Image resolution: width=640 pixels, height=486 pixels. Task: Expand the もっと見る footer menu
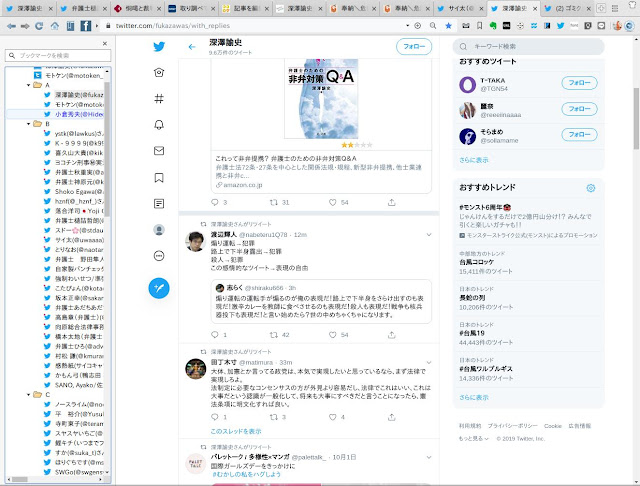473,439
